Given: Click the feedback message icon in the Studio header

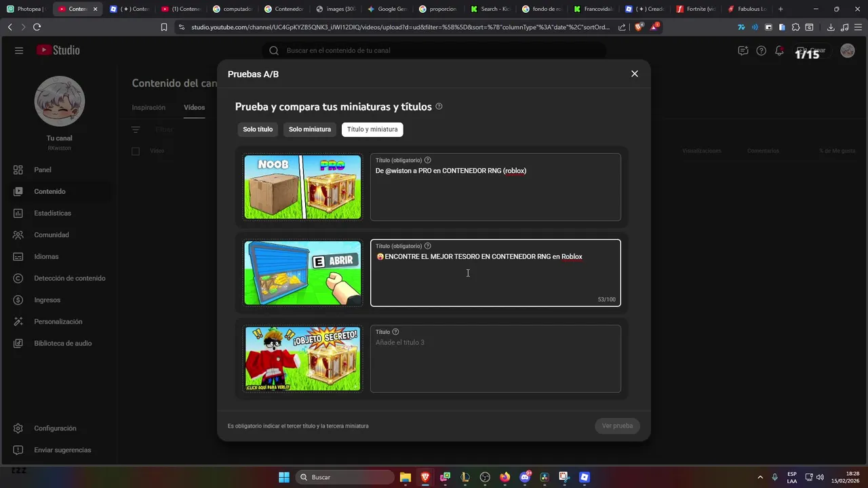Looking at the screenshot, I should (x=743, y=51).
